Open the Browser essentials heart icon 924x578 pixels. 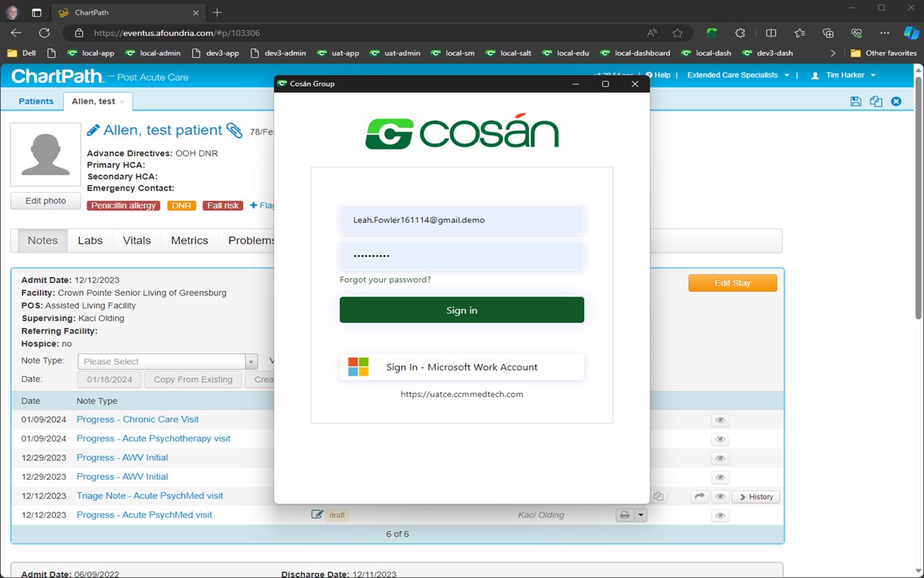click(857, 33)
